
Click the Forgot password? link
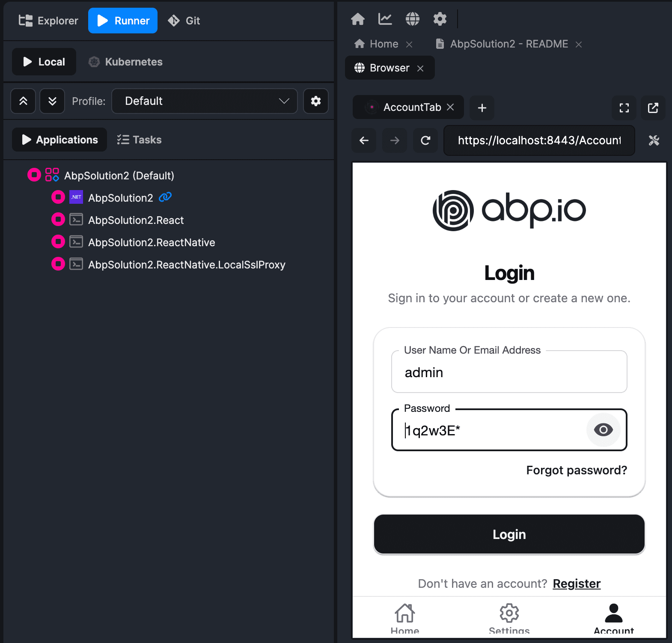577,470
